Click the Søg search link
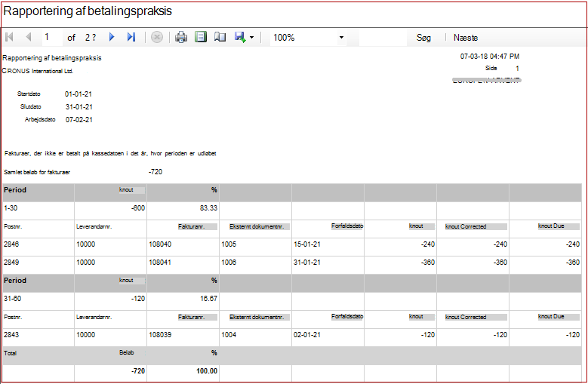 tap(423, 38)
